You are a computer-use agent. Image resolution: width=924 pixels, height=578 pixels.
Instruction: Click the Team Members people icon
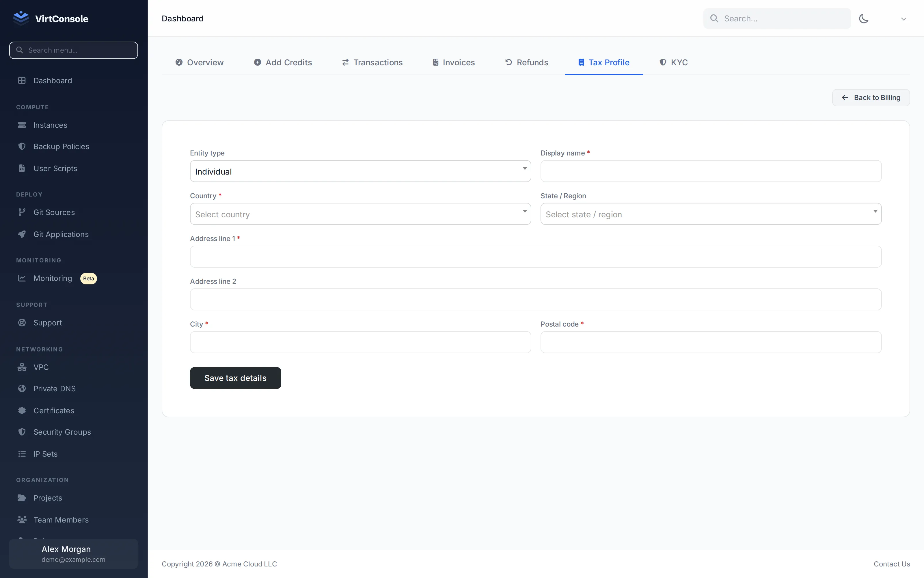click(x=22, y=520)
